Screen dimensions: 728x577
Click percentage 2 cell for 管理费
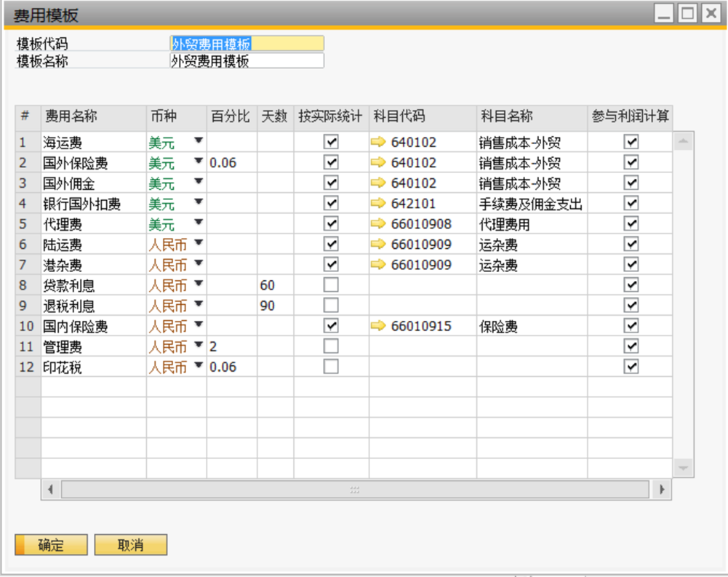point(232,346)
